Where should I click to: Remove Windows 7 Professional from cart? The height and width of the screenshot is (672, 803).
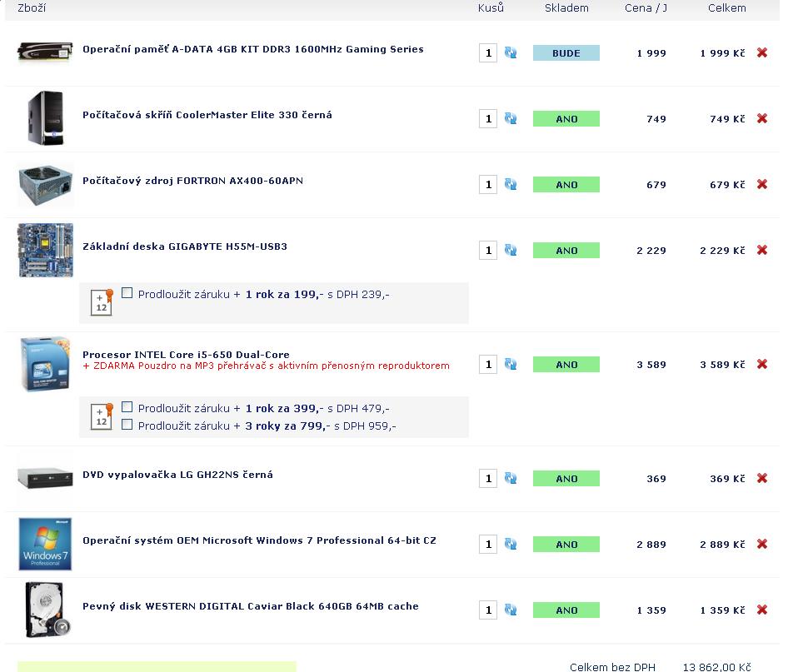pyautogui.click(x=762, y=544)
